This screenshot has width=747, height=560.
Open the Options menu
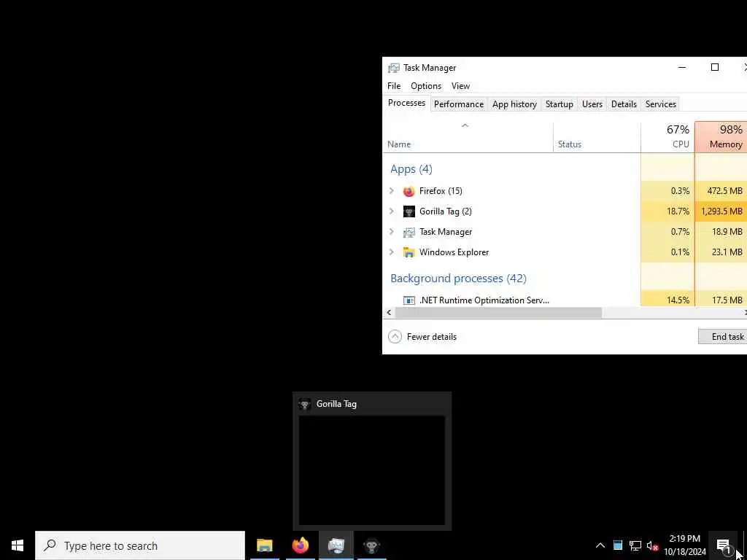click(x=426, y=86)
